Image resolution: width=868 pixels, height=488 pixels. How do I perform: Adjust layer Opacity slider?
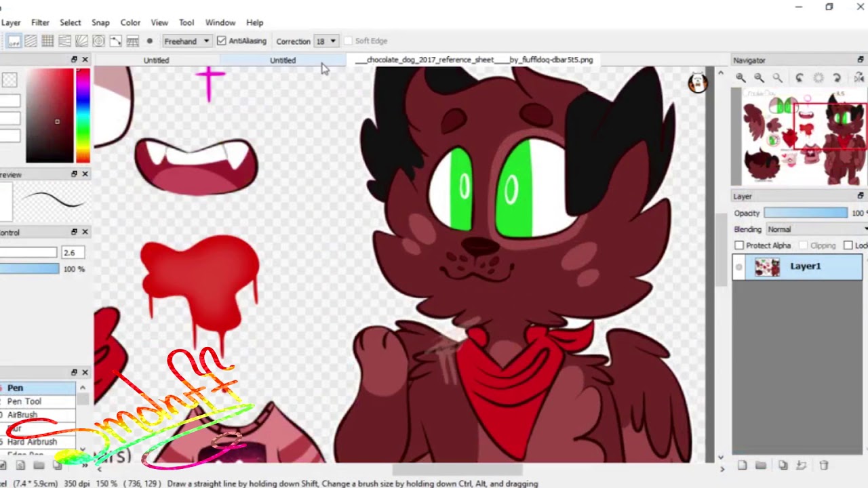(x=806, y=213)
